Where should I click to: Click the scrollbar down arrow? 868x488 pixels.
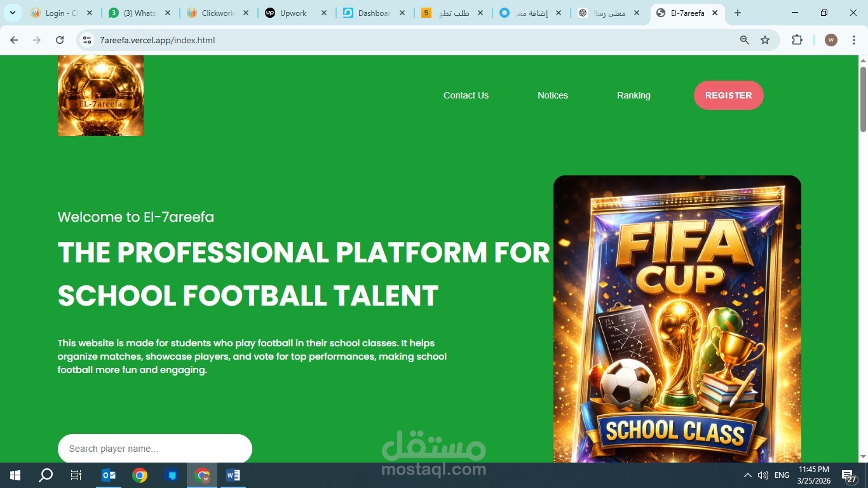coord(863,457)
